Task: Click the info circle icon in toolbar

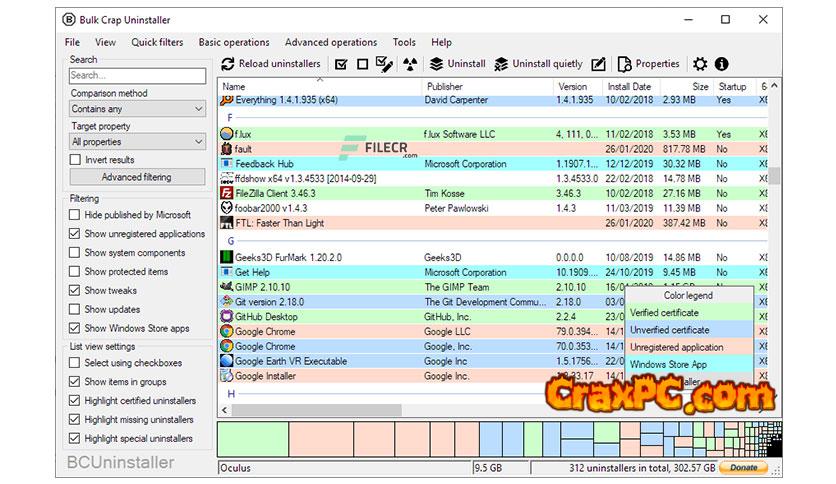Action: 721,64
